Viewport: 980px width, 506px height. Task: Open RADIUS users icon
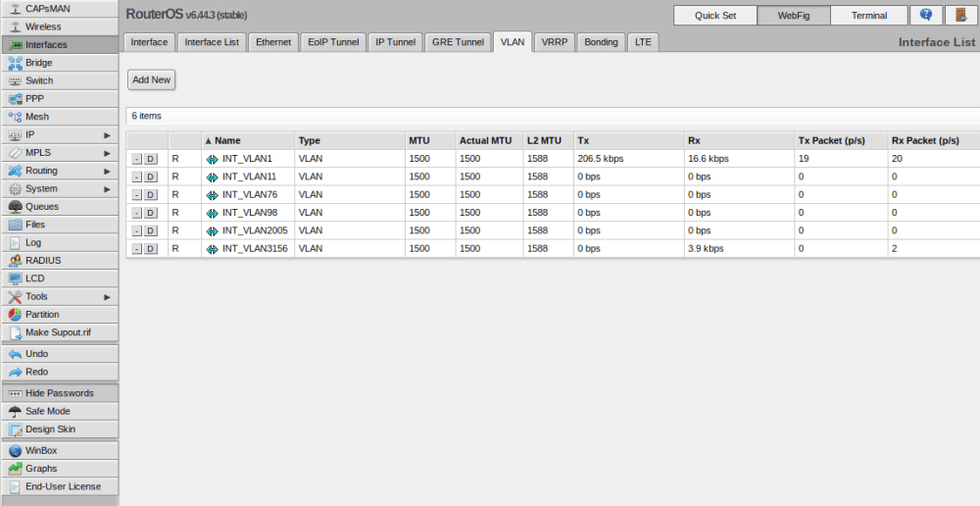click(x=16, y=260)
